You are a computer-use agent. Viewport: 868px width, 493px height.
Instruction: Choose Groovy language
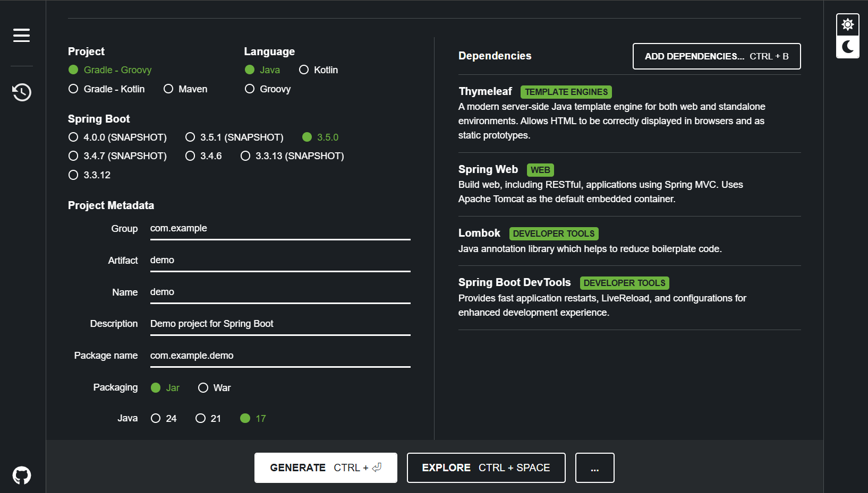pyautogui.click(x=268, y=89)
